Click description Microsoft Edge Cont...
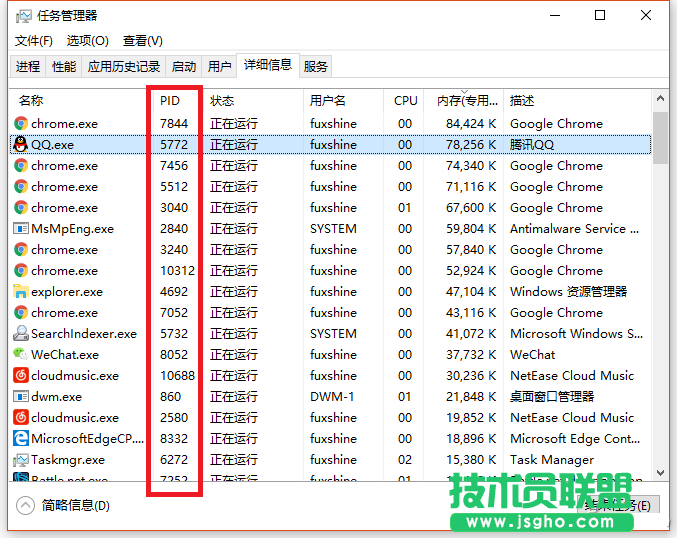This screenshot has width=677, height=538. 575,439
